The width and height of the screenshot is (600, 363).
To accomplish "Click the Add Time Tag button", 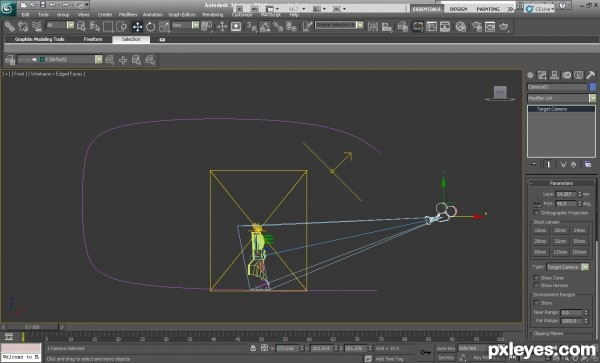I will pos(390,359).
